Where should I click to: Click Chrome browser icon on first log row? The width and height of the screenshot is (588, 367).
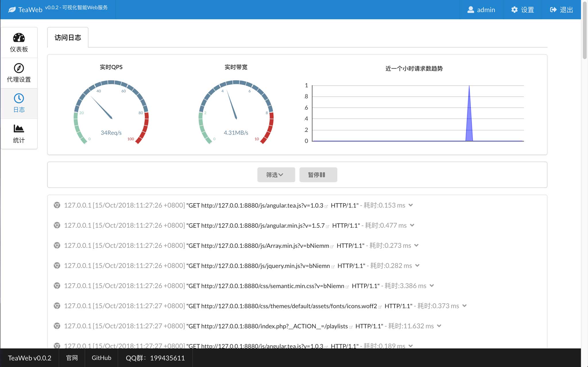pyautogui.click(x=57, y=205)
